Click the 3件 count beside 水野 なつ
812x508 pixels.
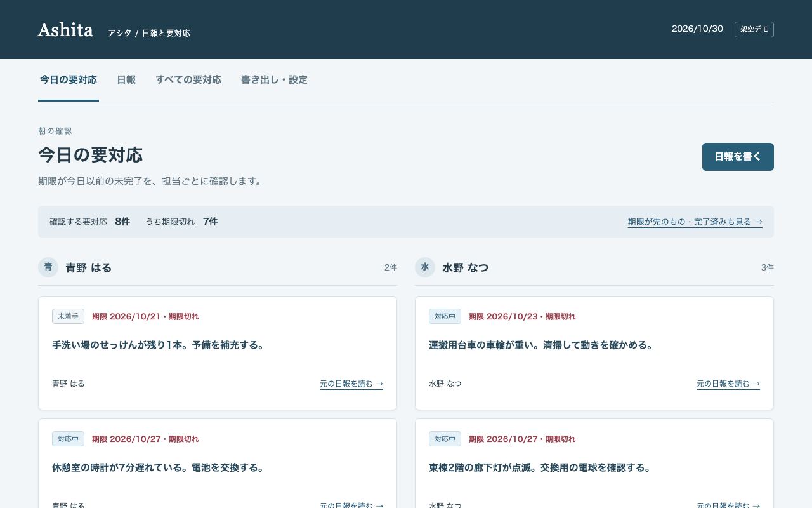768,267
